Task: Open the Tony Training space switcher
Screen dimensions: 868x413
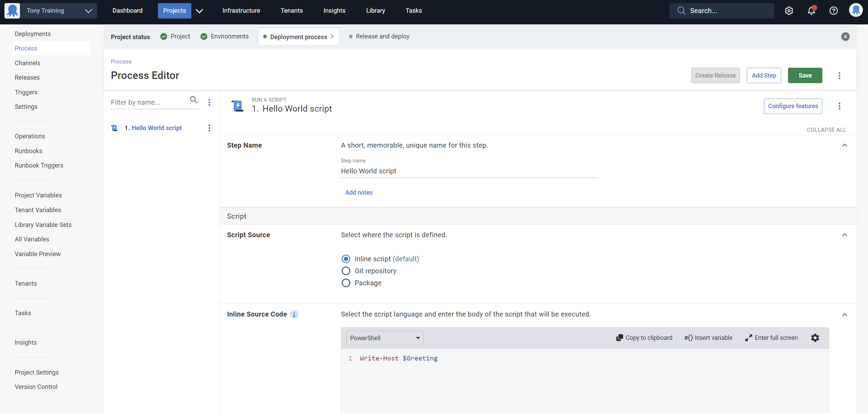Action: [88, 11]
